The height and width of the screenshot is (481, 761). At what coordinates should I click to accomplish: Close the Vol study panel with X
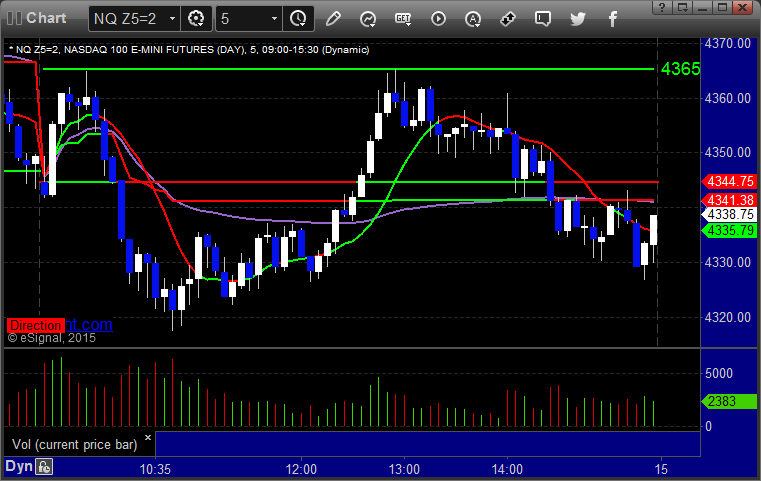coord(148,437)
